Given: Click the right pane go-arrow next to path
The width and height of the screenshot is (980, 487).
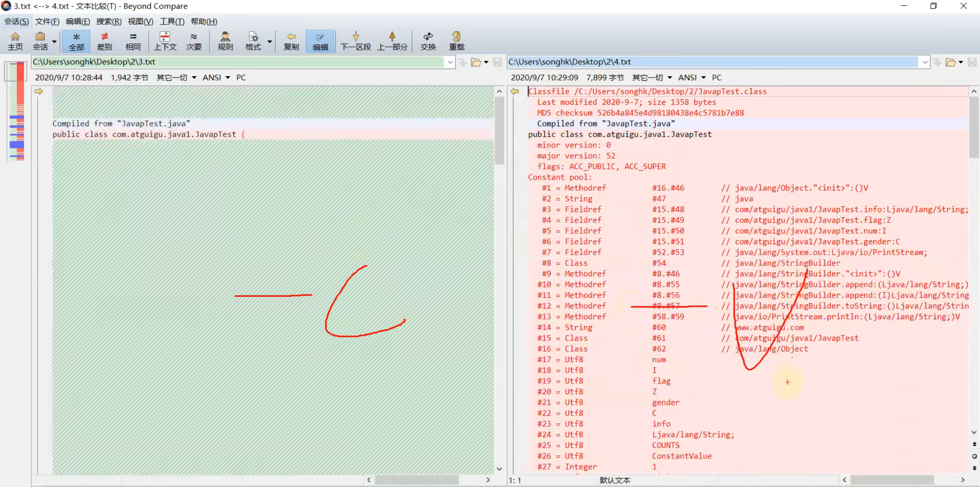Looking at the screenshot, I should tap(937, 62).
